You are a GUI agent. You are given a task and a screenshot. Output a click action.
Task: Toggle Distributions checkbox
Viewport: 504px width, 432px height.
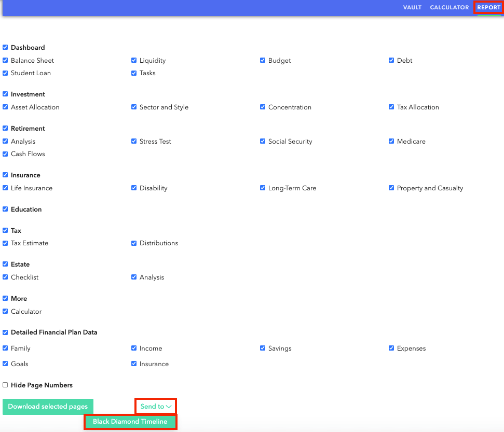point(134,243)
